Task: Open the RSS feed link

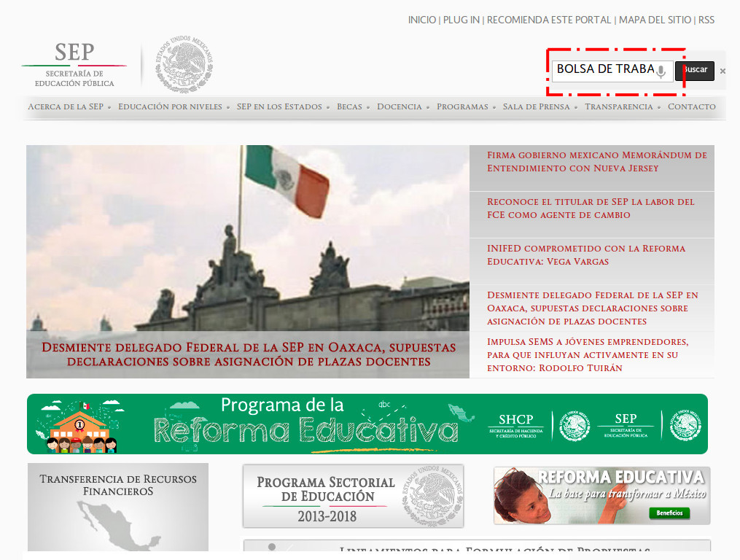Action: pyautogui.click(x=706, y=20)
